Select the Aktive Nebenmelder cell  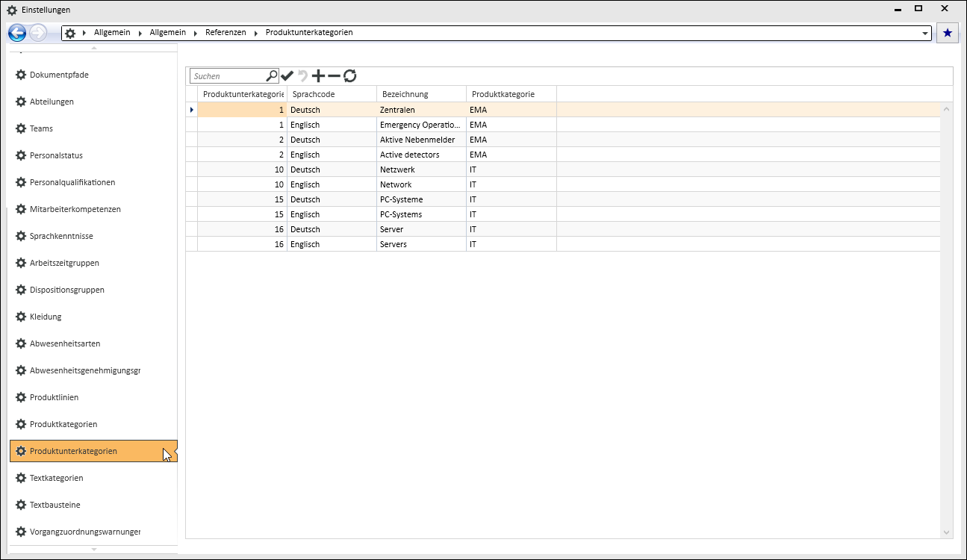(x=421, y=140)
